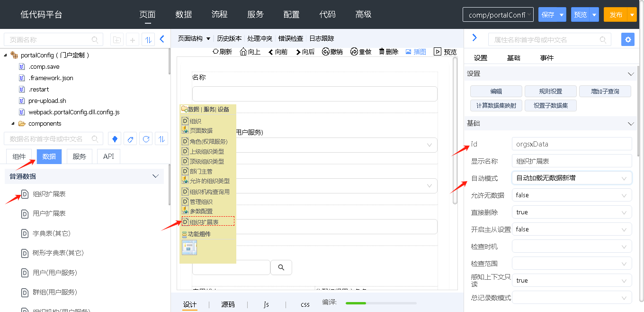
Task: Click the 撤销 undo toolbar button
Action: click(x=332, y=52)
